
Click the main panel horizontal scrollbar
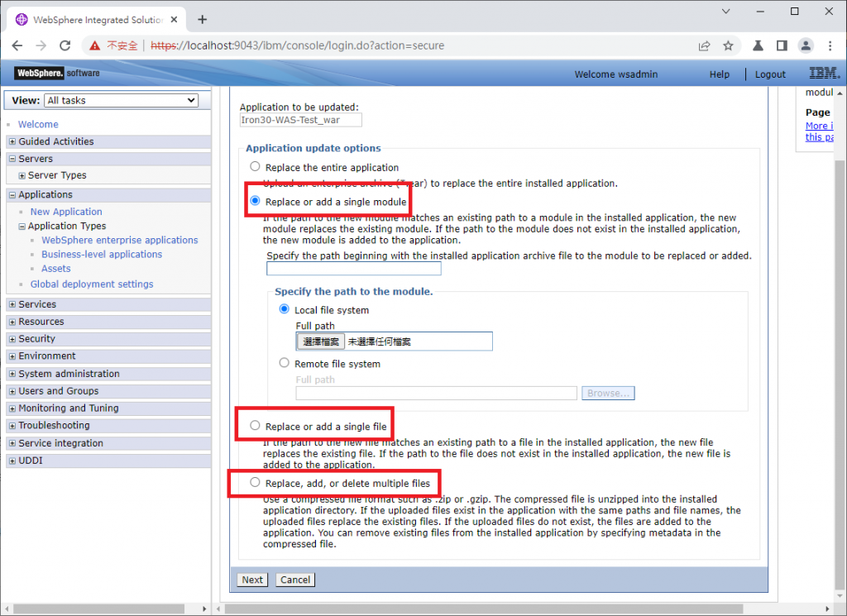tap(483, 609)
